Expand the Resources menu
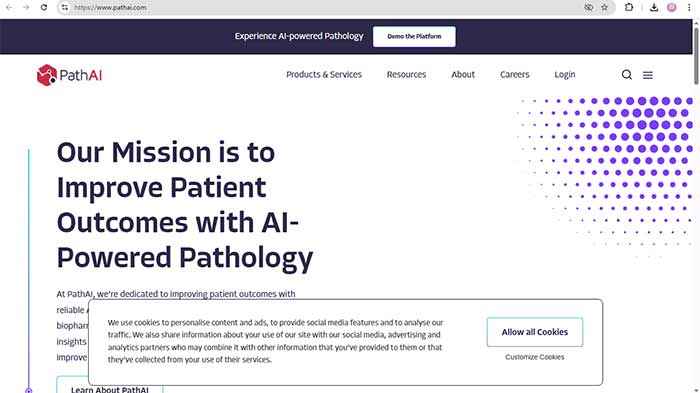The width and height of the screenshot is (700, 393). 406,75
